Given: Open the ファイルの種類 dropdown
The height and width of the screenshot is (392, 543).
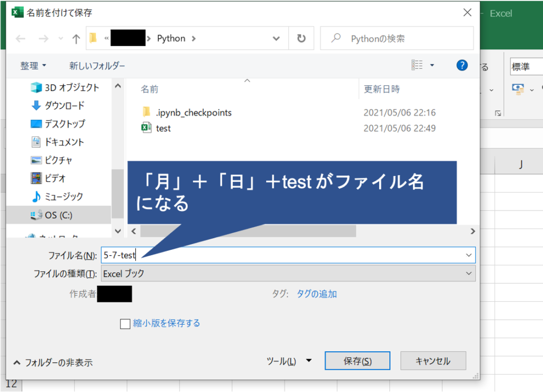Looking at the screenshot, I should [469, 274].
